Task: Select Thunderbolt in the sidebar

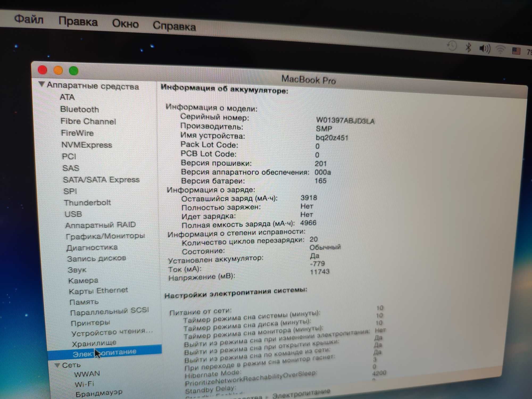Action: (88, 203)
